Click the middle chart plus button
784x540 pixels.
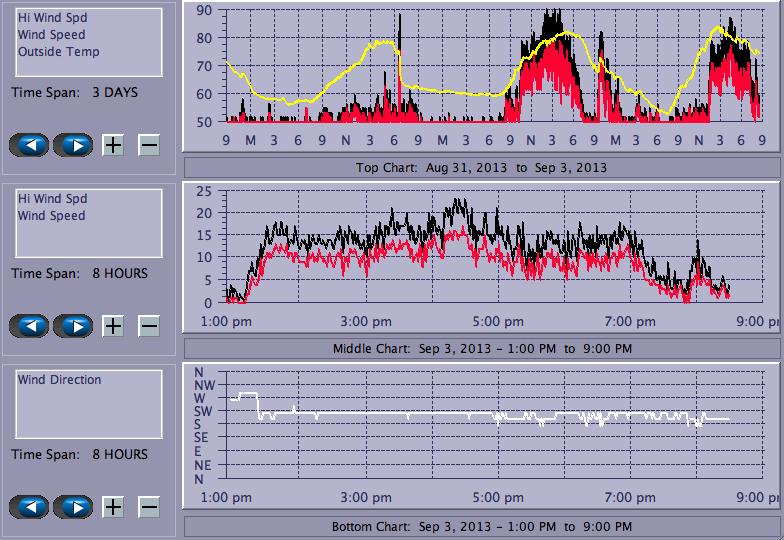coord(113,326)
